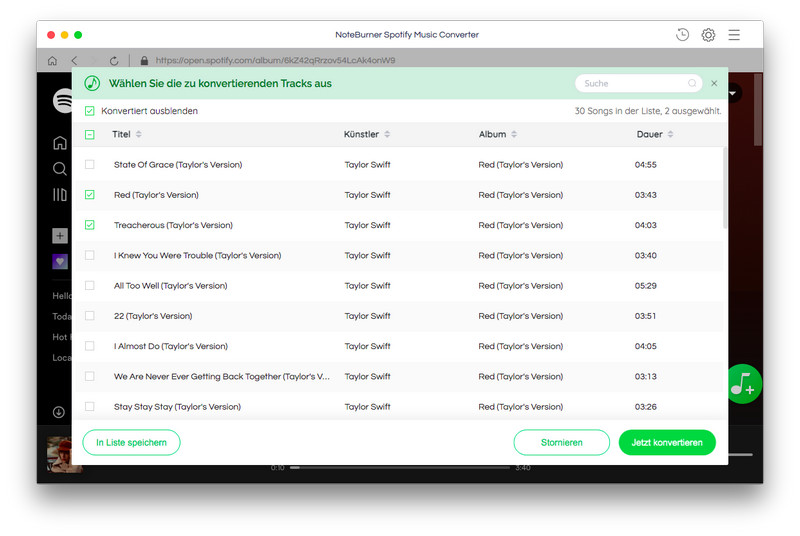This screenshot has width=800, height=536.
Task: Click Stornieren button
Action: [561, 442]
